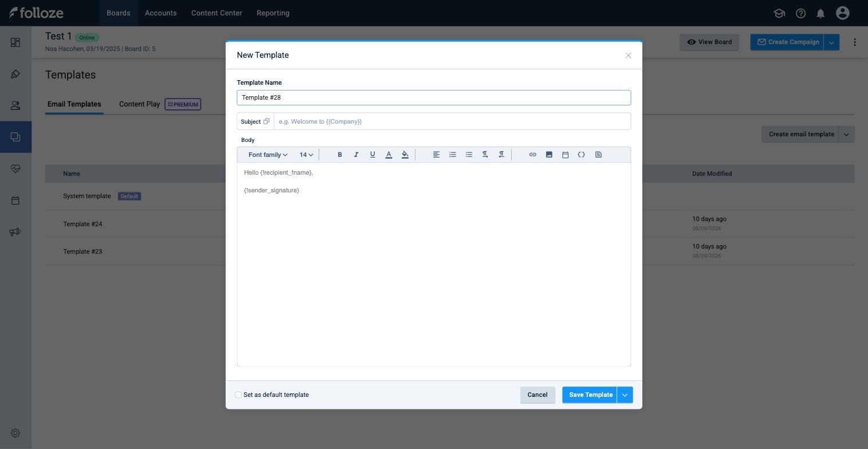Open the Accounts navigation item
Screen dimensions: 868x449
point(160,13)
